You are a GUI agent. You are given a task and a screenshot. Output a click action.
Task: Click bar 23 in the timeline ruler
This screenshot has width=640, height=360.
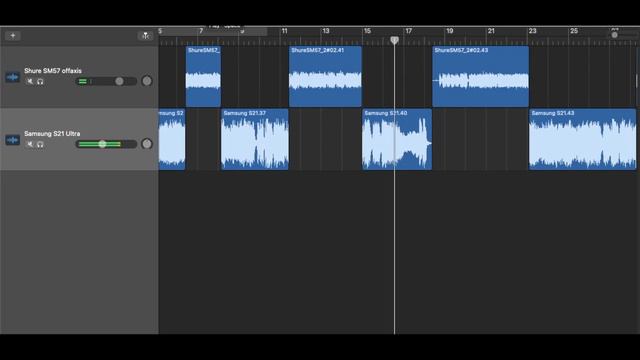pyautogui.click(x=532, y=31)
